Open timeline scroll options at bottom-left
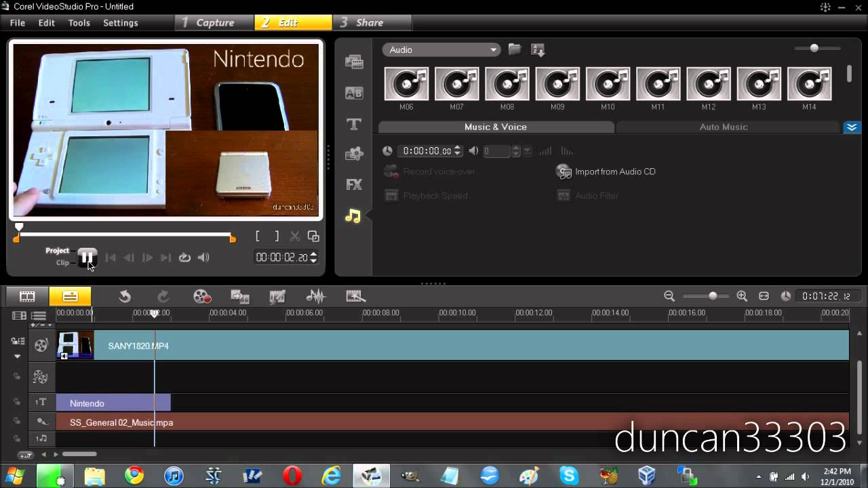 (x=26, y=455)
